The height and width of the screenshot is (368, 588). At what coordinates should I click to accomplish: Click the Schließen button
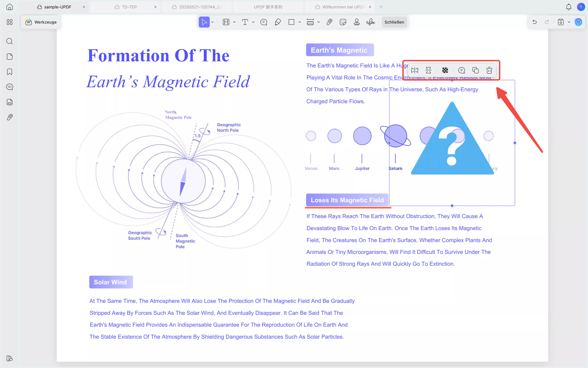tap(394, 22)
